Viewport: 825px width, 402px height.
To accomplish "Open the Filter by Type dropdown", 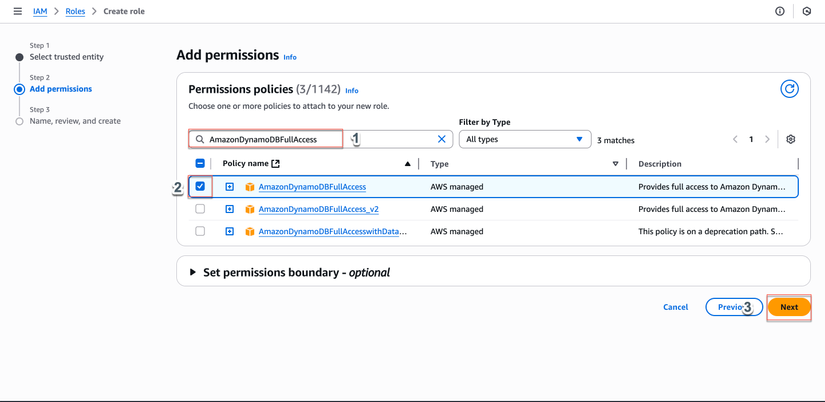I will [524, 139].
